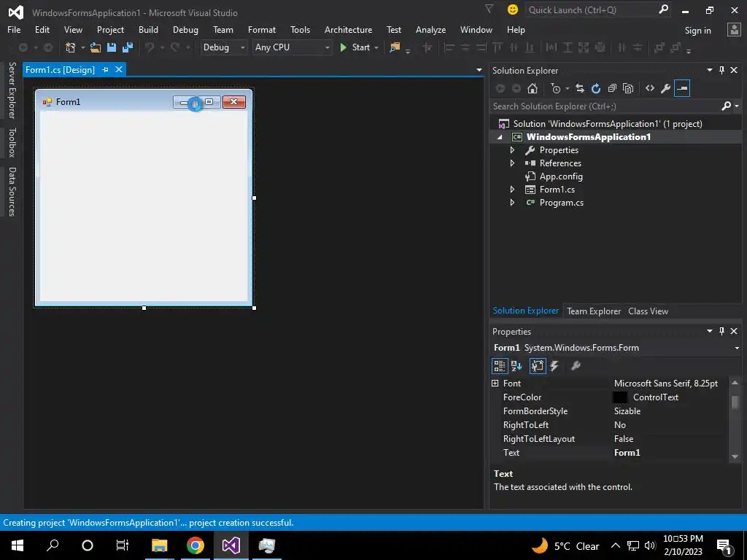Click the Open File folder toolbar icon
This screenshot has width=747, height=560.
point(96,47)
